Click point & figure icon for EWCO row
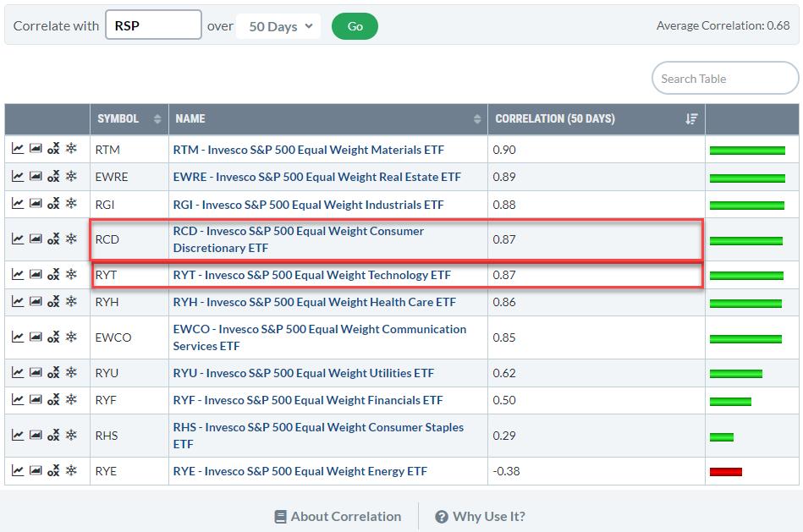This screenshot has height=532, width=803. [53, 337]
